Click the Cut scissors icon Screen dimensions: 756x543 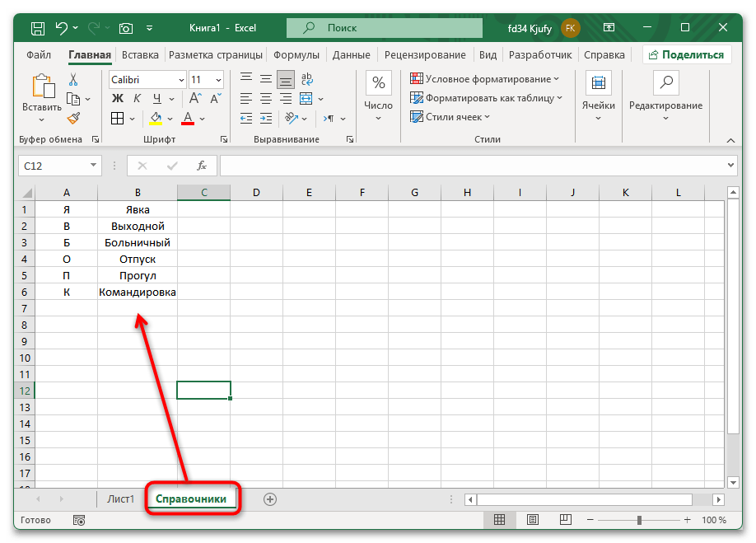73,80
